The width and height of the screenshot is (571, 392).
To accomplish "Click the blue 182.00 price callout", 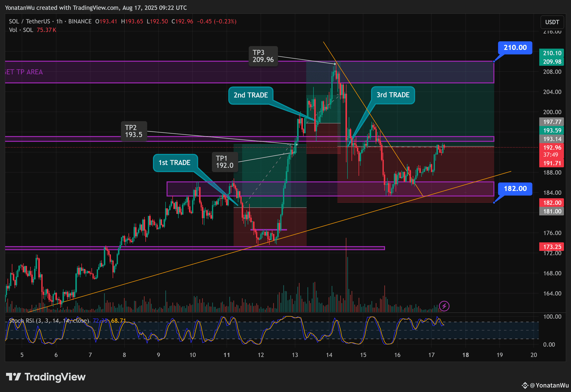I will pyautogui.click(x=515, y=189).
